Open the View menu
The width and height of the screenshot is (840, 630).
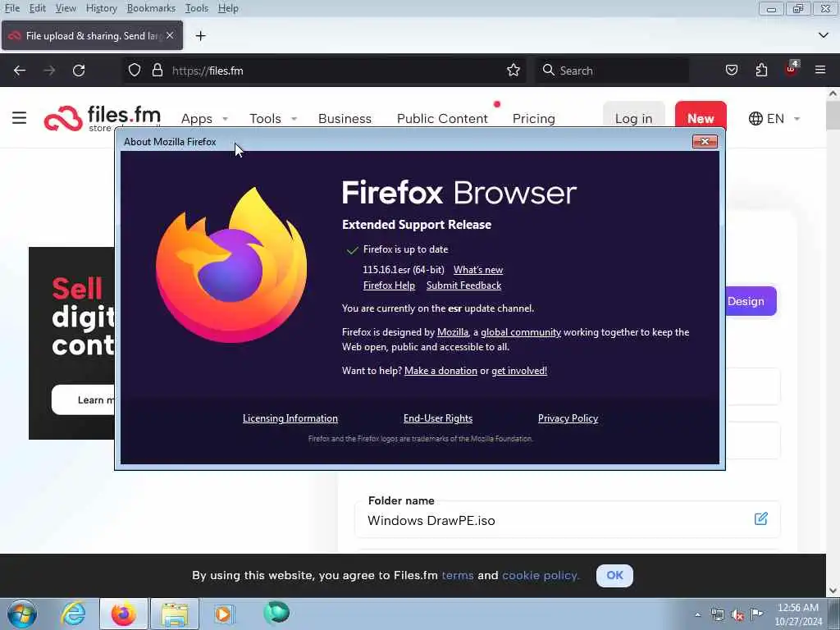(x=66, y=8)
